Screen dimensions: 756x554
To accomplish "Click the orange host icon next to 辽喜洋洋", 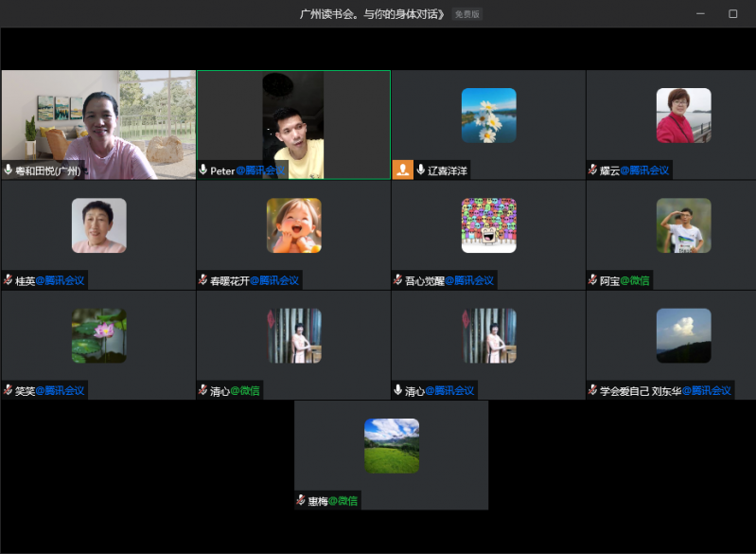I will click(x=402, y=170).
